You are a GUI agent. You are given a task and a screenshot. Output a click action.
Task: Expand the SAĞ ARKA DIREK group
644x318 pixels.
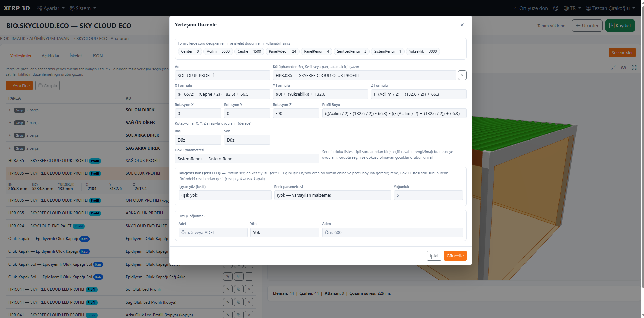[x=10, y=148]
